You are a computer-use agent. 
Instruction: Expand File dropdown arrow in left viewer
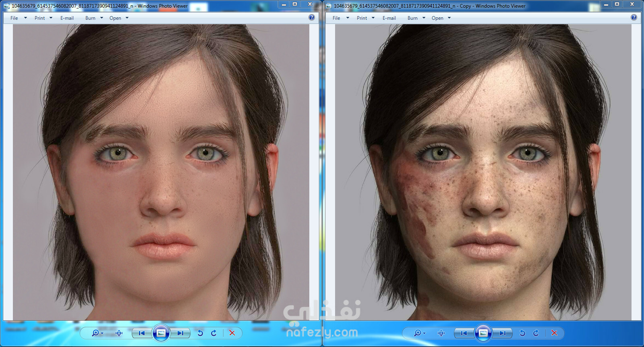(25, 18)
